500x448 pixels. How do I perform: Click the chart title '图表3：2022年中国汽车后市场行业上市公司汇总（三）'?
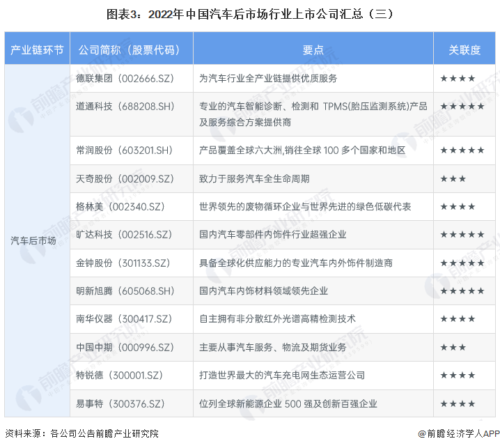(x=249, y=14)
